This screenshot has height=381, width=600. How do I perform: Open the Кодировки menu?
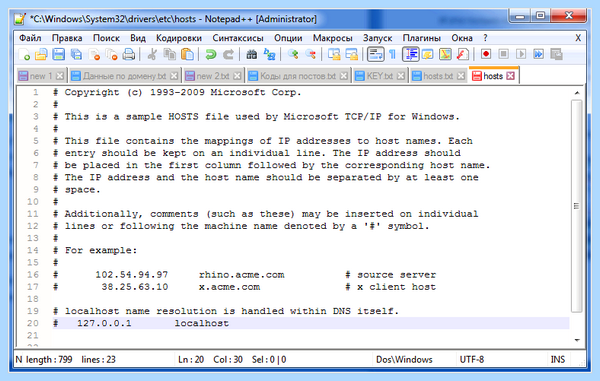pos(179,38)
